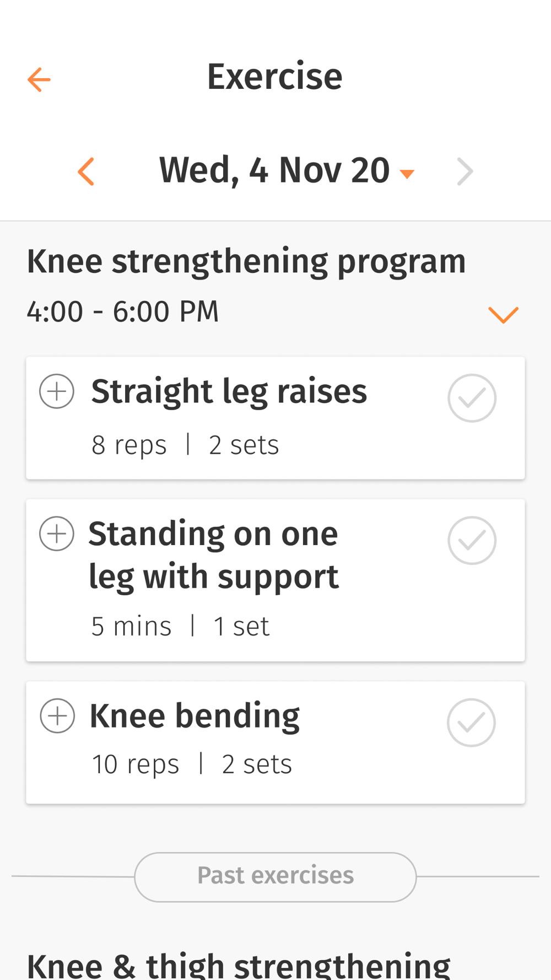The width and height of the screenshot is (551, 980).
Task: Click plus icon beside Standing on one leg
Action: pyautogui.click(x=57, y=534)
